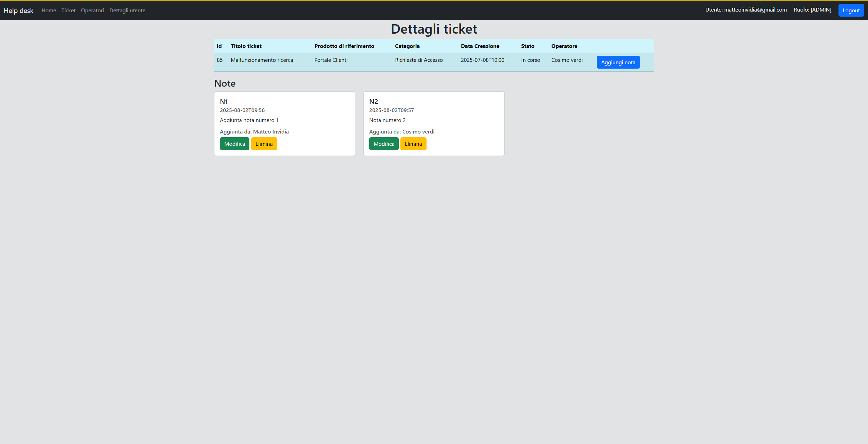This screenshot has height=444, width=868.
Task: Open Dettagli utente in navbar
Action: [127, 11]
